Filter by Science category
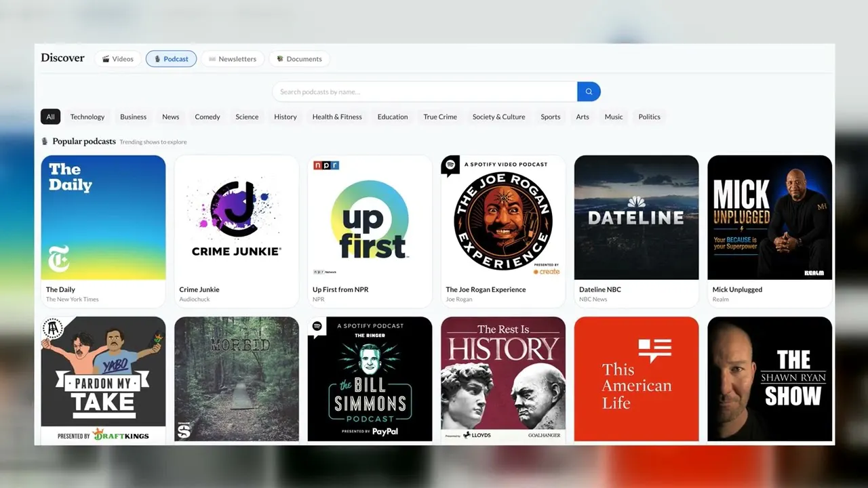Screen dimensions: 868x488 pos(247,117)
